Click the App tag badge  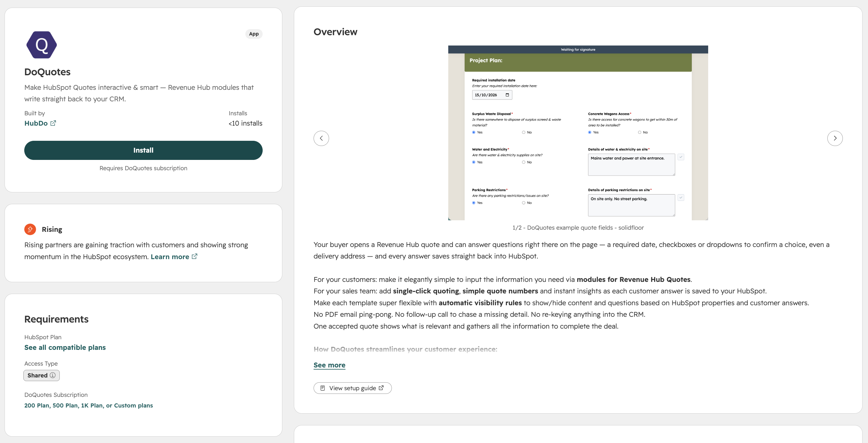point(254,34)
